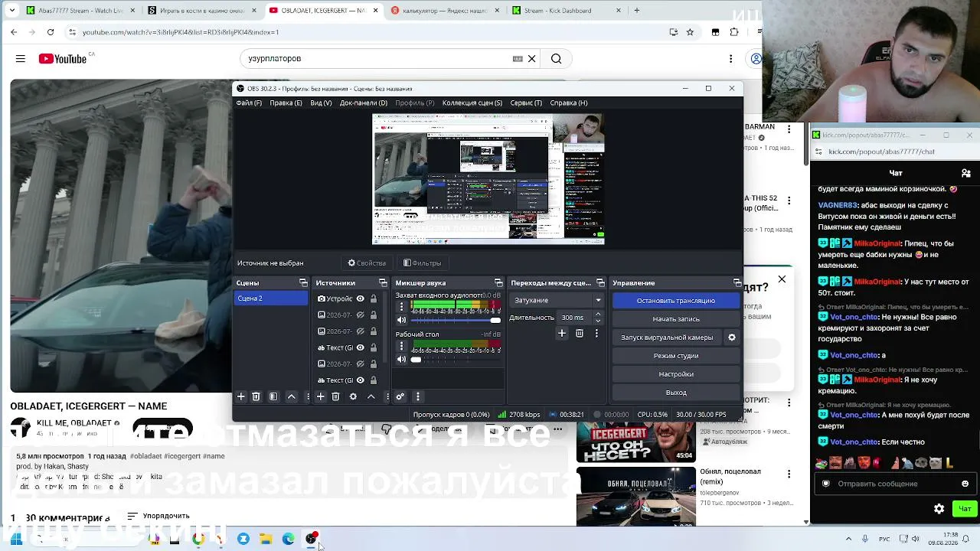
Task: Open transition properties three-dot menu
Action: [x=596, y=334]
